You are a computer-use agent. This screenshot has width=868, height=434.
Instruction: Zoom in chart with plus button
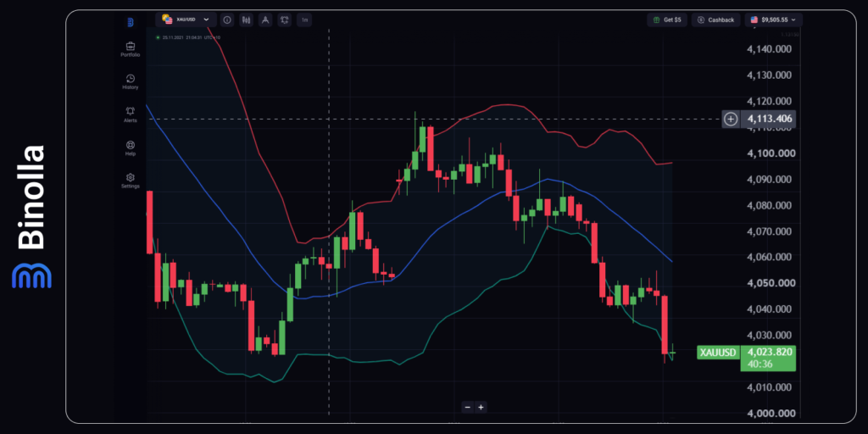click(481, 408)
